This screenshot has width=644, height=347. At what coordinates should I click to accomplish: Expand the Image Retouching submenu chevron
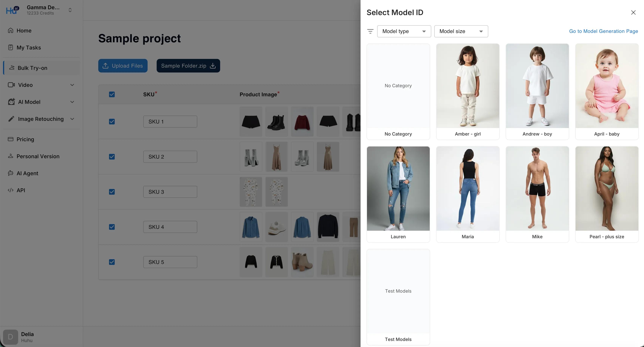click(x=72, y=119)
